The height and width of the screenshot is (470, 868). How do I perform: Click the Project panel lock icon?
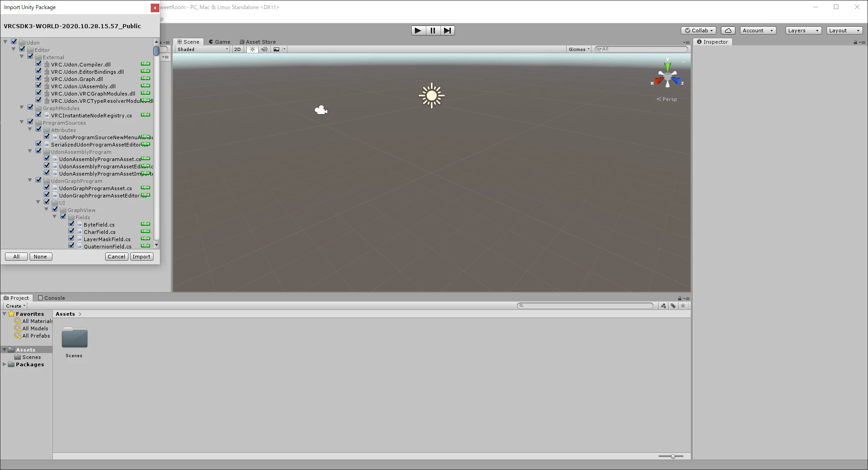pos(679,298)
